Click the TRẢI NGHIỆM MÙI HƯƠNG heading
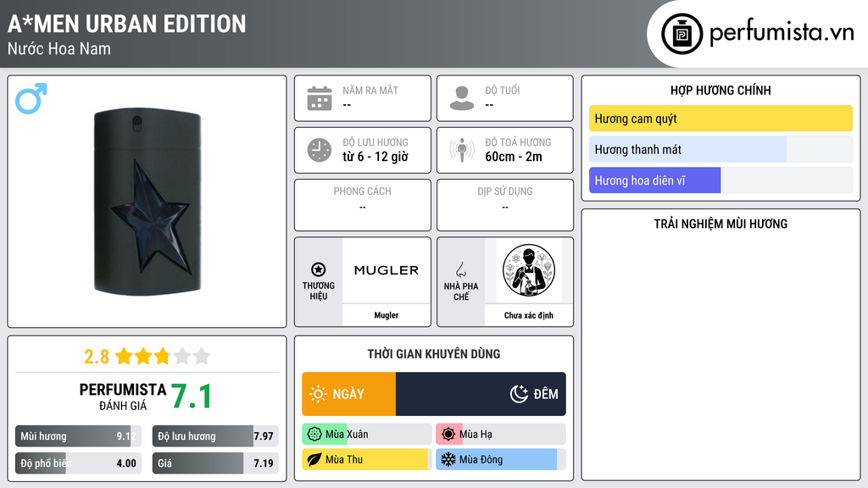 (721, 224)
